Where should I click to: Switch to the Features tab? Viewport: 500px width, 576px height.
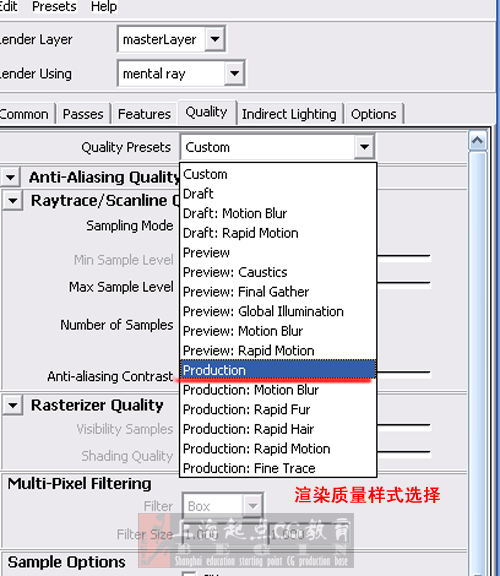pyautogui.click(x=144, y=114)
